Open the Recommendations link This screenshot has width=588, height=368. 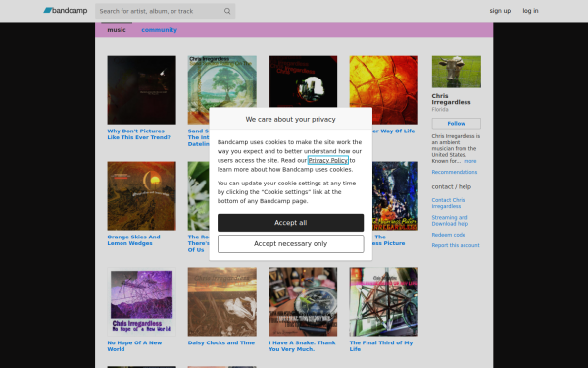[455, 172]
